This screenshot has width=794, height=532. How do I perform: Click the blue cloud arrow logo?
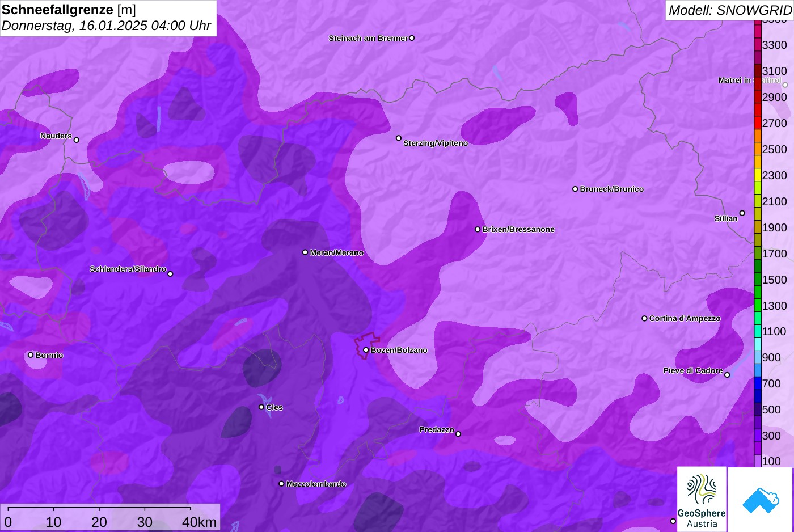click(760, 500)
